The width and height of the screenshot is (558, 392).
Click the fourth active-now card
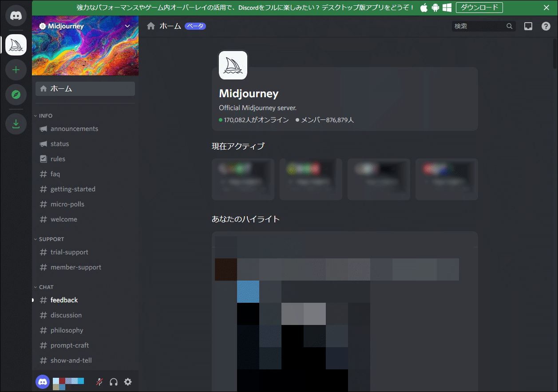pos(447,179)
